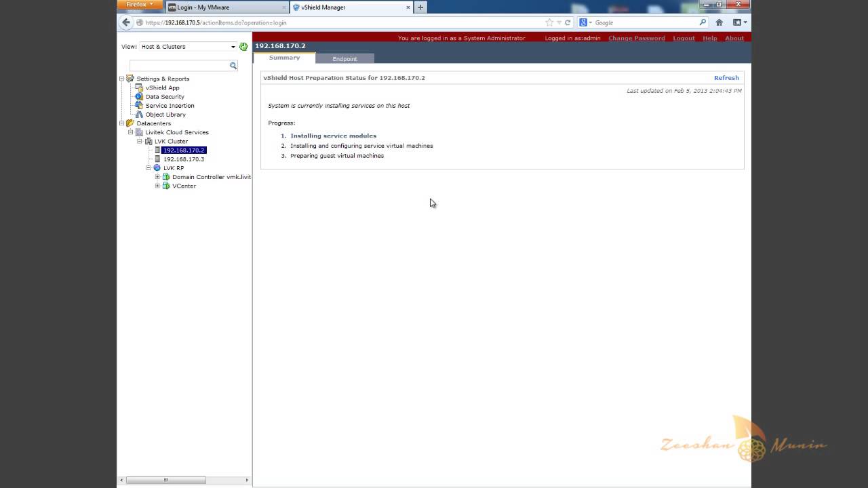Image resolution: width=868 pixels, height=488 pixels.
Task: Click the Object Library icon
Action: click(x=139, y=115)
